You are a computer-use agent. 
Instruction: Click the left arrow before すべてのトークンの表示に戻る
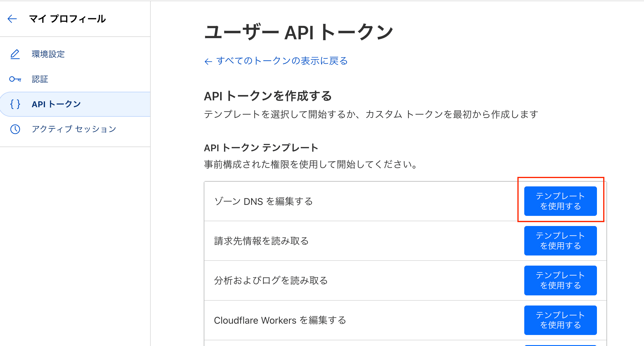pos(208,62)
